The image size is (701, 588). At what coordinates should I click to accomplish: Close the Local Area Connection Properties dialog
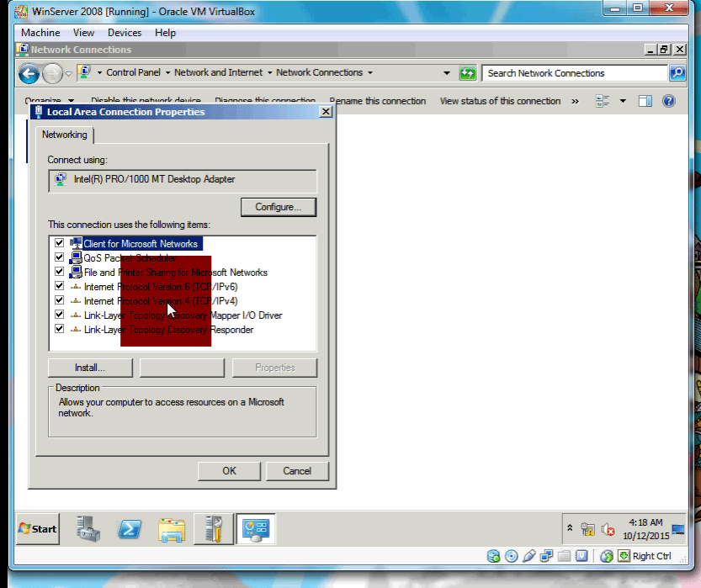tap(326, 112)
